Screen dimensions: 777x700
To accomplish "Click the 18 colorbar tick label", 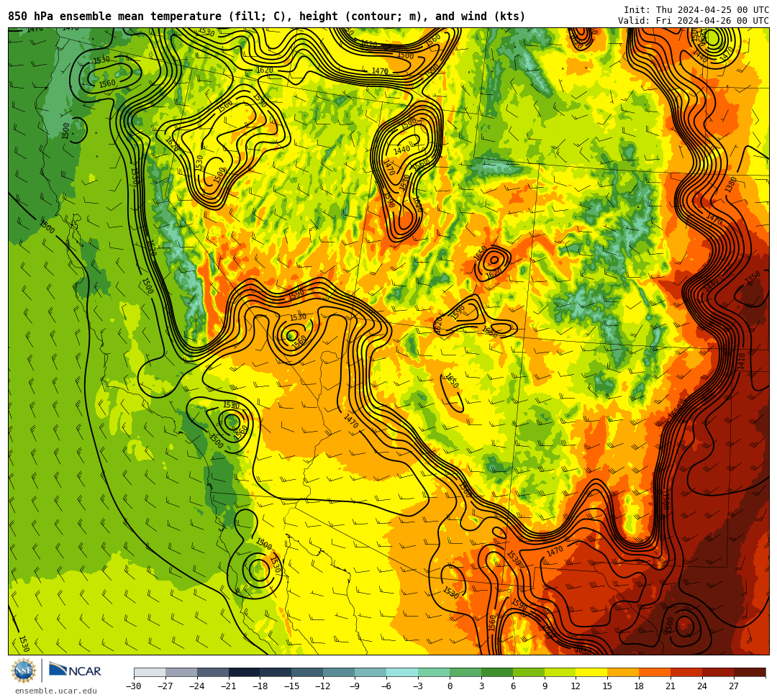I will pyautogui.click(x=640, y=686).
